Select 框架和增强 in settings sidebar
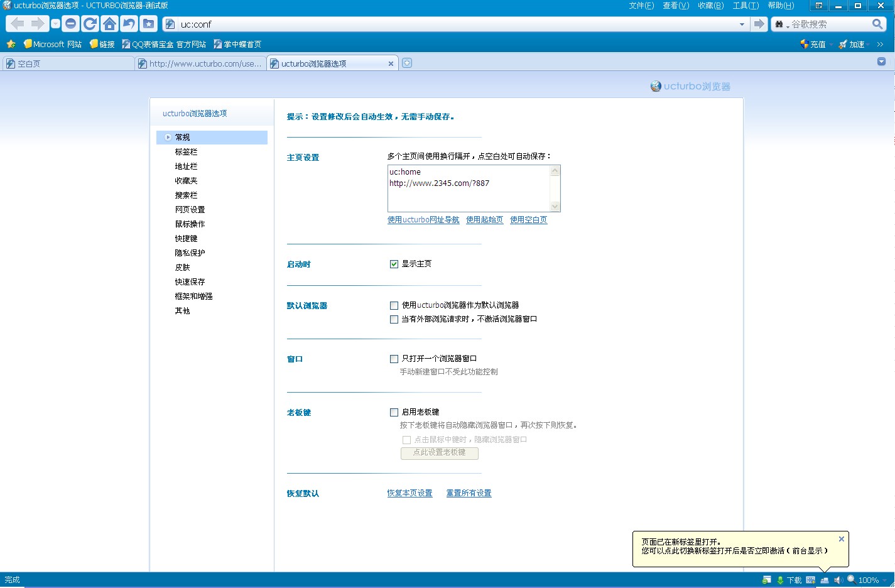The width and height of the screenshot is (895, 588). point(193,296)
